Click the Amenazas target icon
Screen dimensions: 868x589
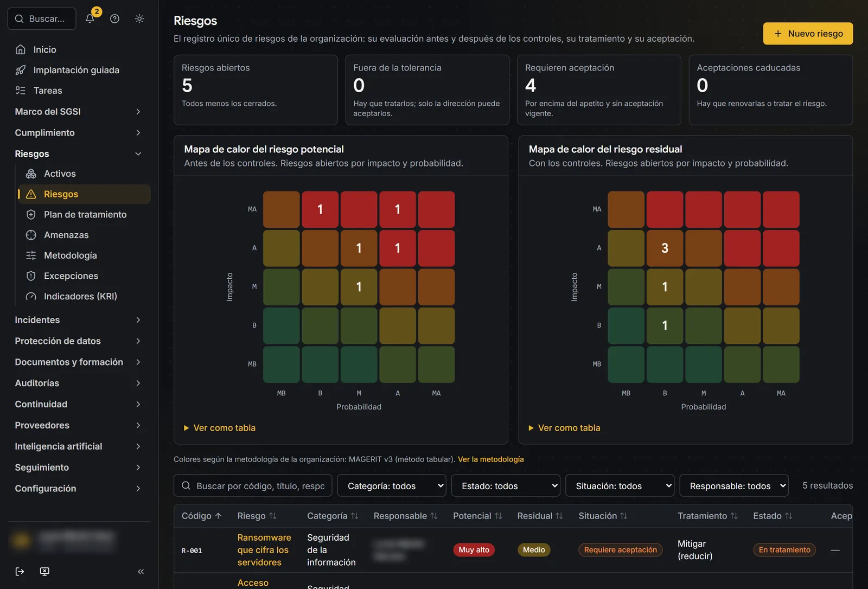pyautogui.click(x=31, y=235)
